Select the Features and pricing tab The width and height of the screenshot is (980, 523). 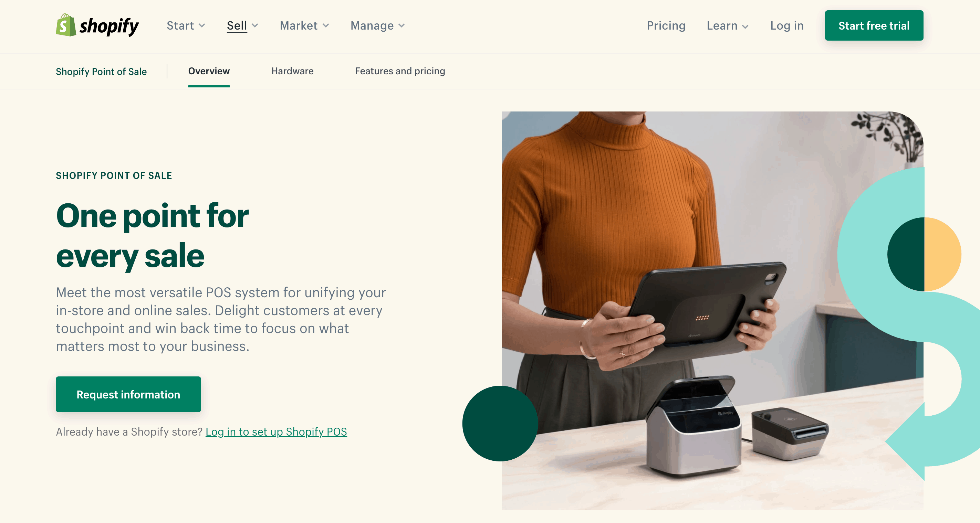point(400,71)
